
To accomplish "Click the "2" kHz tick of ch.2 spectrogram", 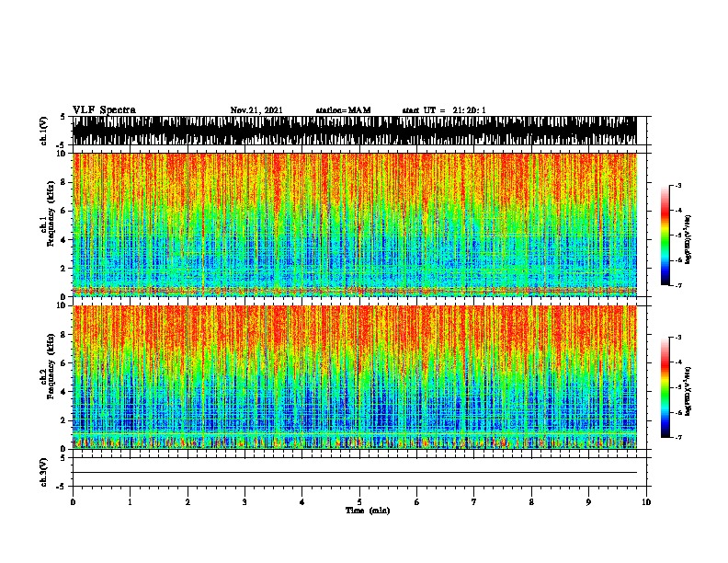I will [x=64, y=420].
